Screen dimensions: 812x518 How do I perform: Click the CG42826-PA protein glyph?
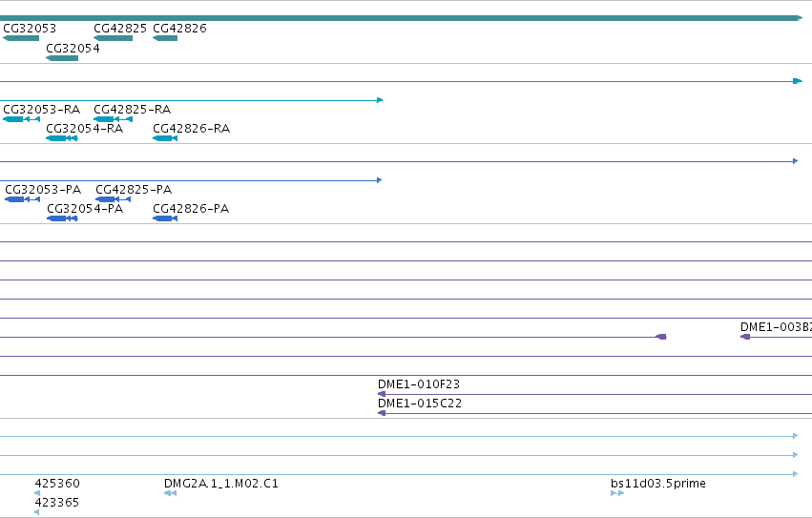tap(165, 218)
